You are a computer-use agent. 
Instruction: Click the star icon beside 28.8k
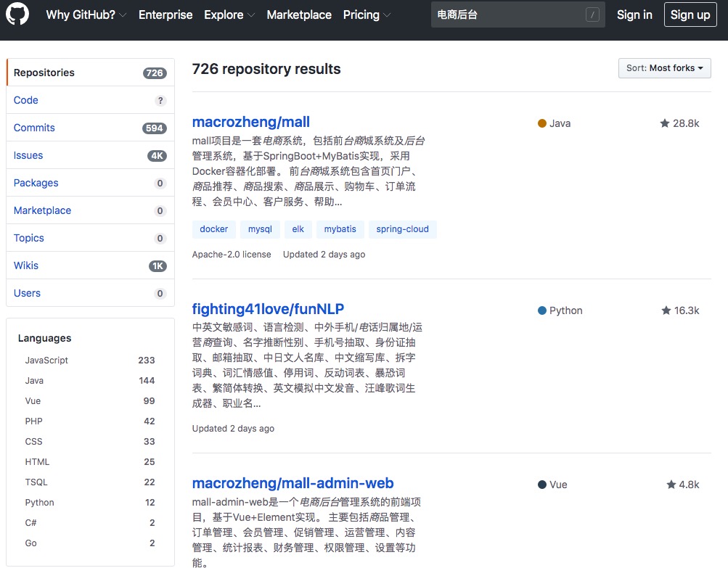665,123
